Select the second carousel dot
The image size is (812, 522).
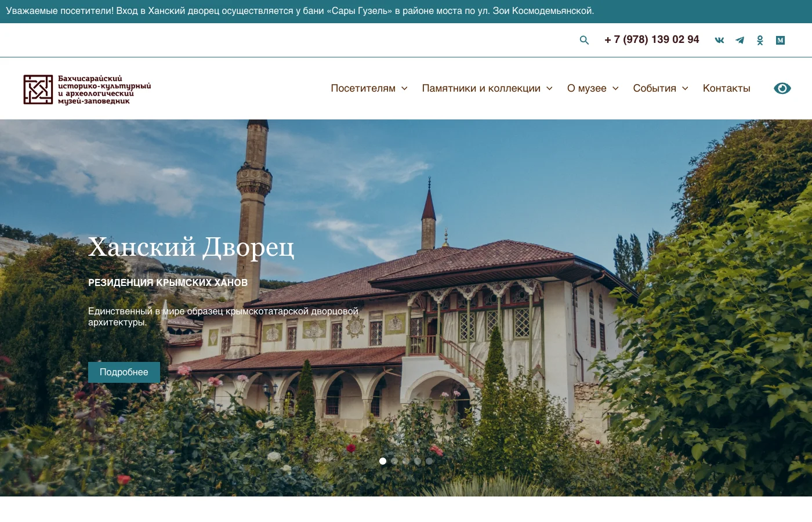click(x=394, y=461)
